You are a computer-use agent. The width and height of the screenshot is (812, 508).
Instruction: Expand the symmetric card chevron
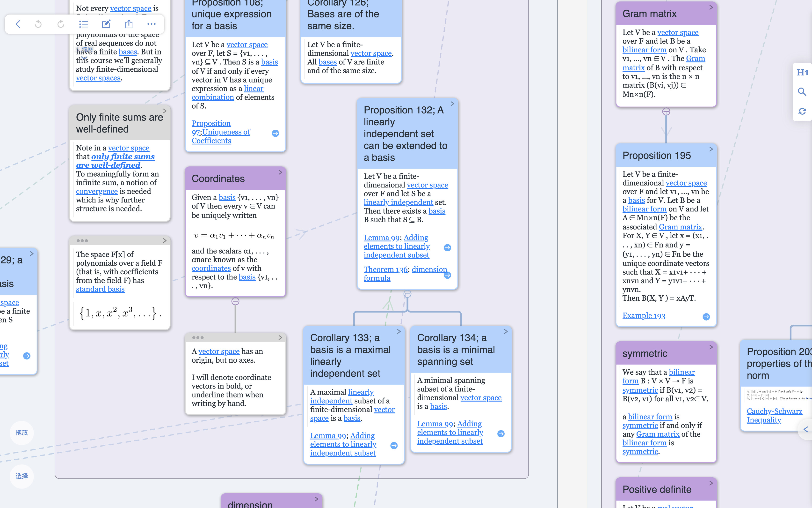711,347
